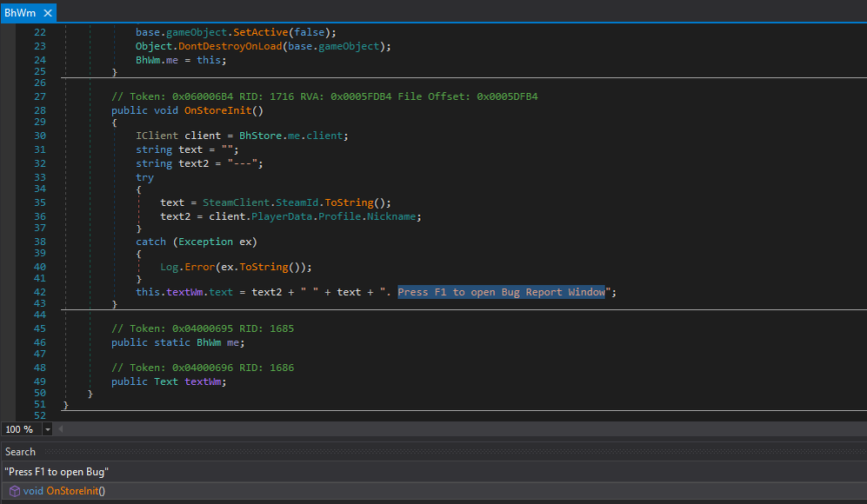This screenshot has width=867, height=504.
Task: Click Token 0x04000696 comment on line 48
Action: (x=203, y=368)
